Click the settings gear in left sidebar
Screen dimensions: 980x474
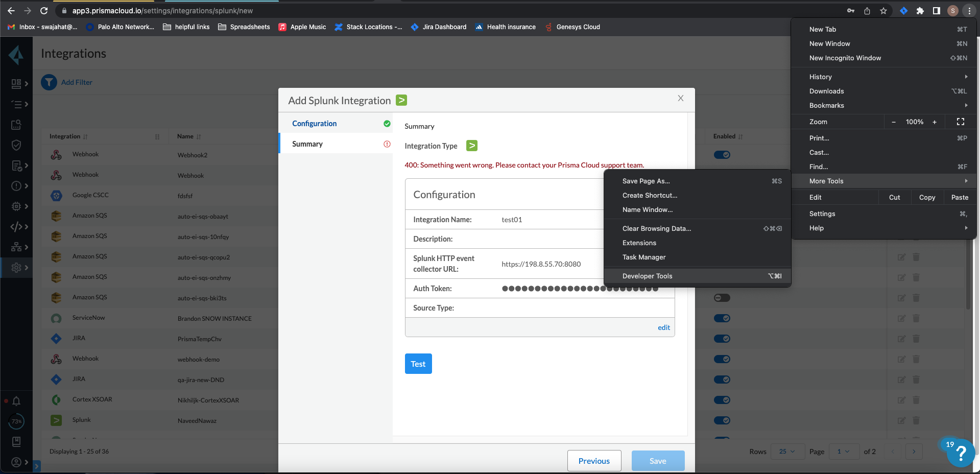point(16,267)
